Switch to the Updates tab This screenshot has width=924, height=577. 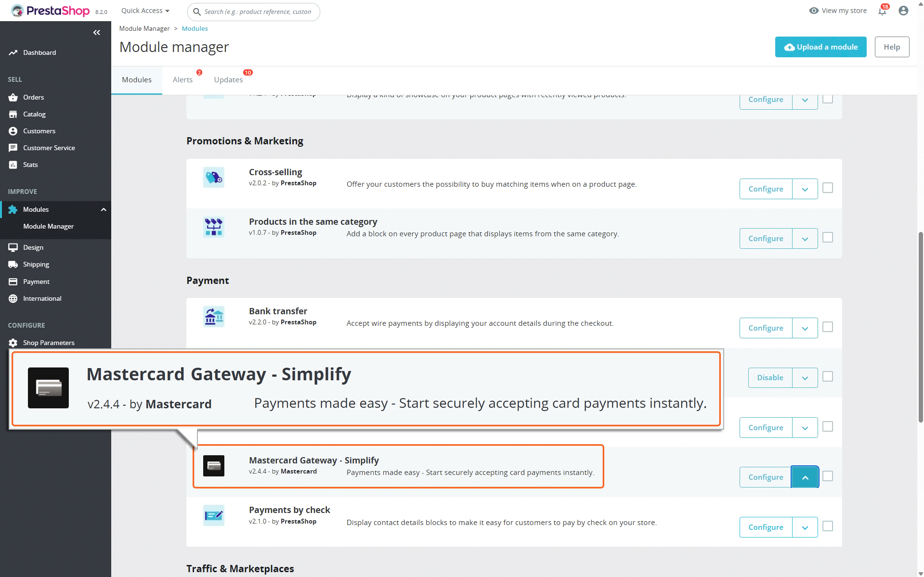coord(228,80)
